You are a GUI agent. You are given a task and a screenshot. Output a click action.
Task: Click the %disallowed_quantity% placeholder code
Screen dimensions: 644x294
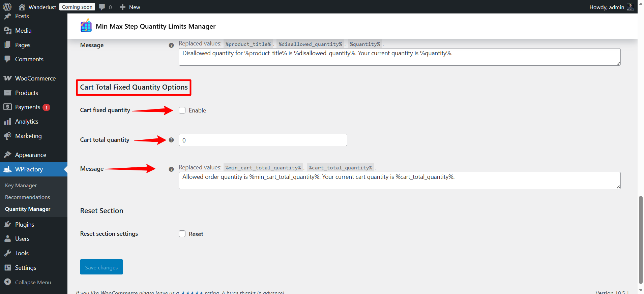click(310, 44)
